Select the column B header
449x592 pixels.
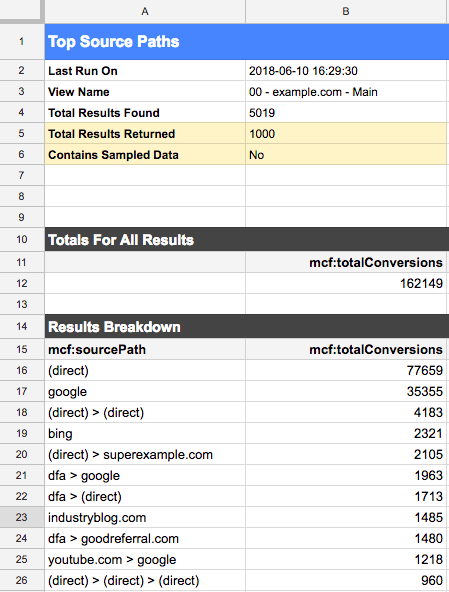tap(346, 11)
